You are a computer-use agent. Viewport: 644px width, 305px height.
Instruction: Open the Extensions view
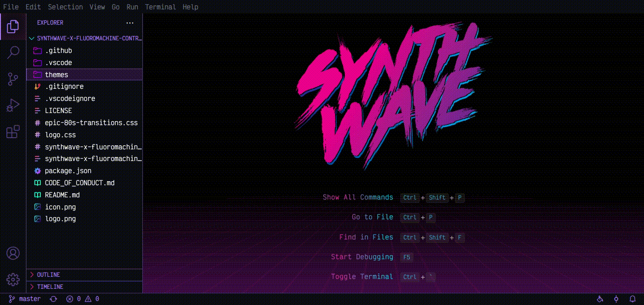tap(13, 132)
